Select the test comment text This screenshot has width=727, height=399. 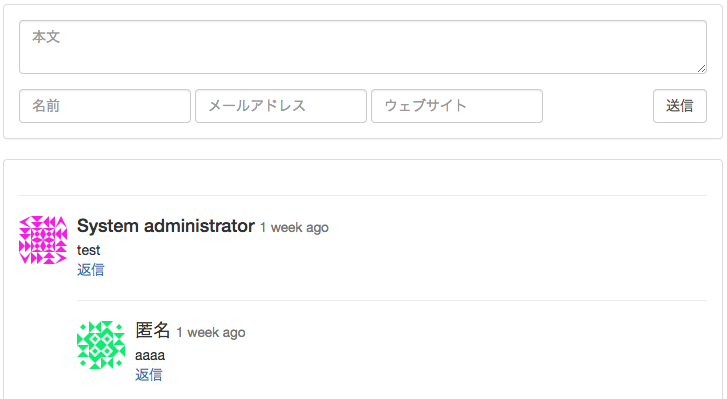(x=89, y=250)
